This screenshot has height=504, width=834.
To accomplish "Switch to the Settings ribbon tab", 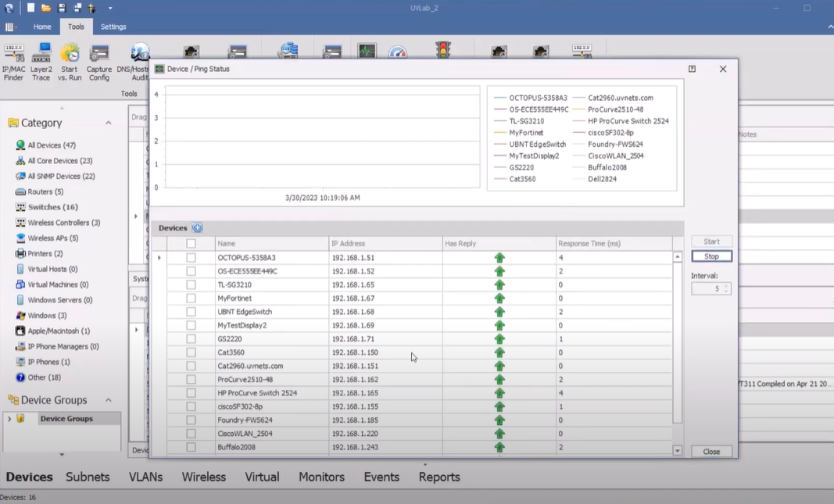I will click(113, 27).
